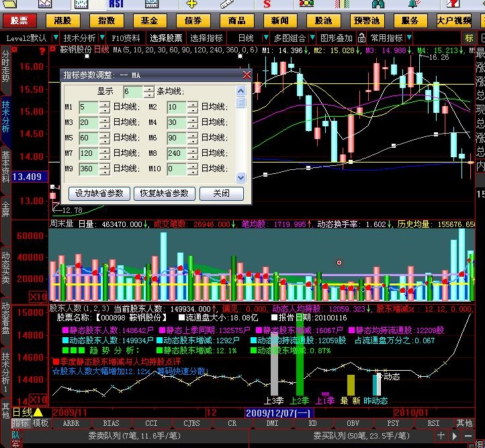Select the 股票 market button
This screenshot has width=485, height=448.
pos(19,21)
